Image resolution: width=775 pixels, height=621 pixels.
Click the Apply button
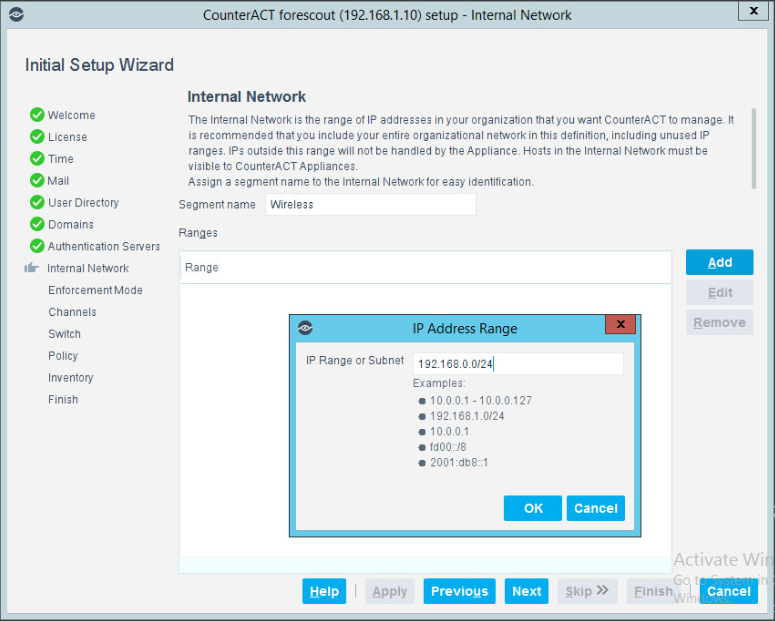(389, 591)
